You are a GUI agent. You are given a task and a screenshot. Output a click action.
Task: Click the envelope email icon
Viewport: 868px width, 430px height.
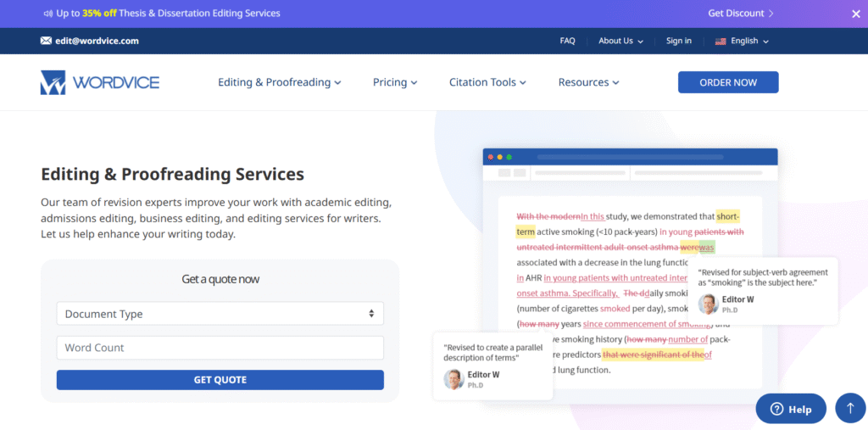pos(46,41)
